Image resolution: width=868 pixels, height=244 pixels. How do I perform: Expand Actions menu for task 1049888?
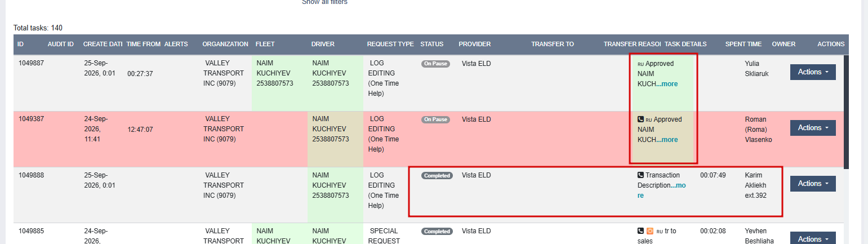pyautogui.click(x=813, y=184)
